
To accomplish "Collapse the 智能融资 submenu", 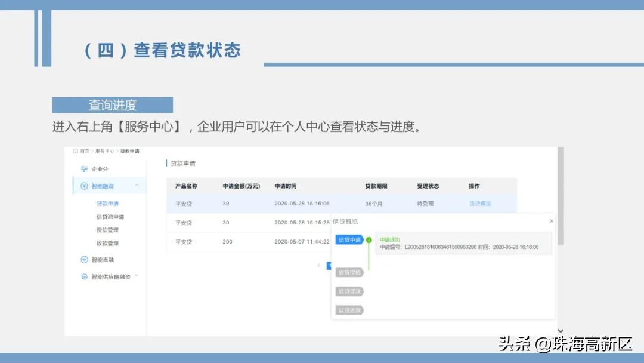I will (x=136, y=184).
